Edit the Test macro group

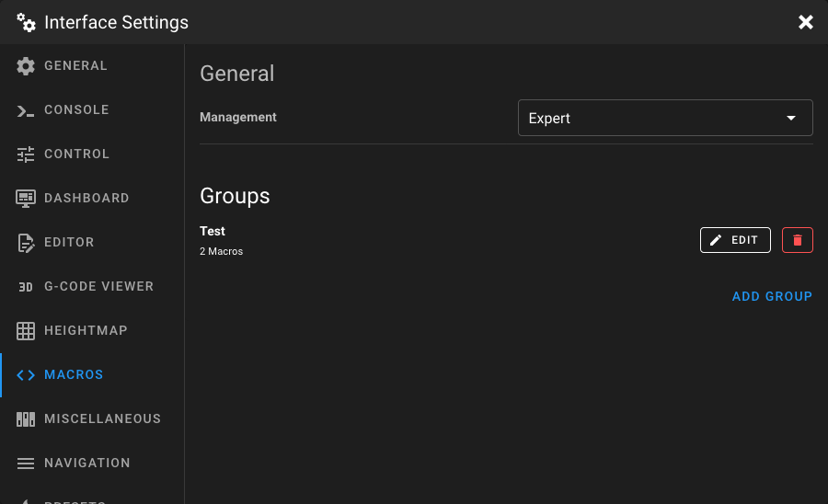[x=735, y=240]
